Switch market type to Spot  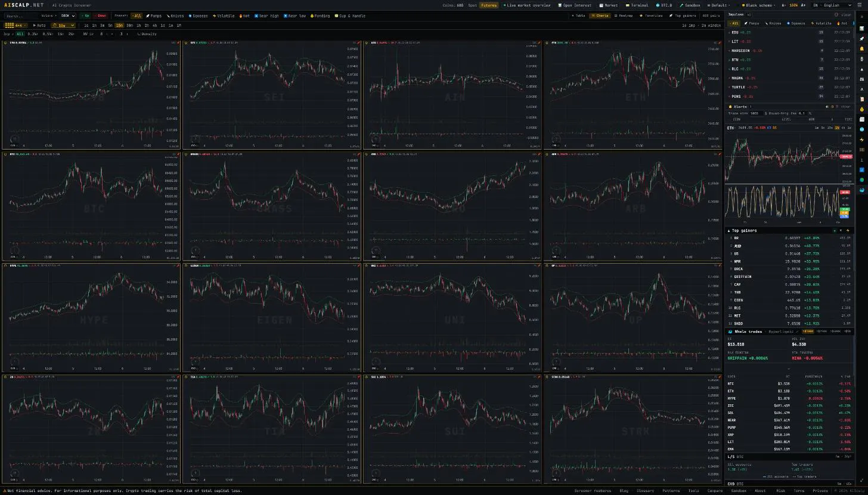(x=472, y=5)
